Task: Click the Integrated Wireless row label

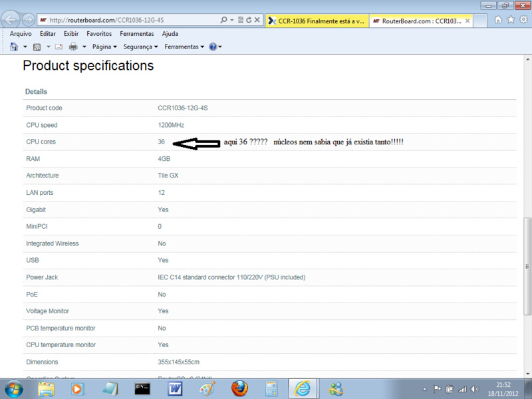Action: pyautogui.click(x=53, y=243)
